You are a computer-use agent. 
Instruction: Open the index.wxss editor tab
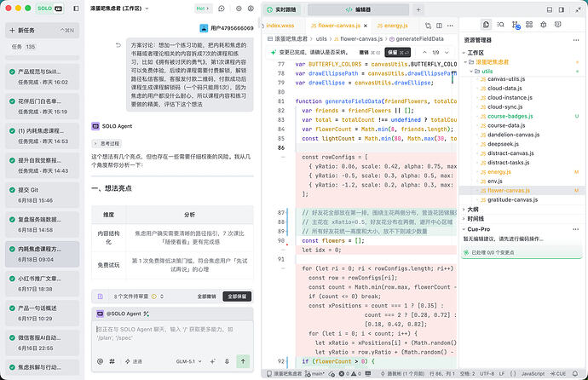[280, 26]
